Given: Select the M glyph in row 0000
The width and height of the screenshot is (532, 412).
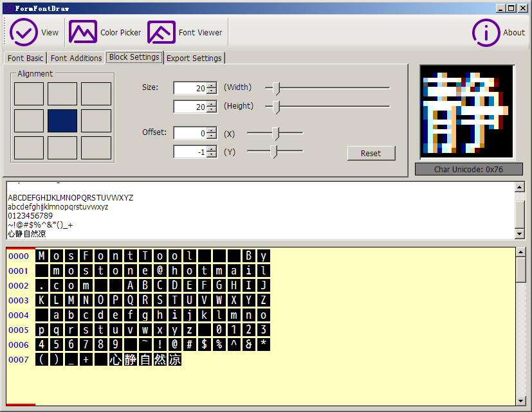Looking at the screenshot, I should (41, 256).
